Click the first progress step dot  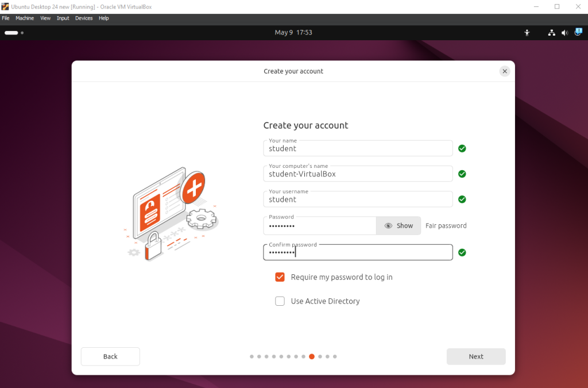point(252,356)
